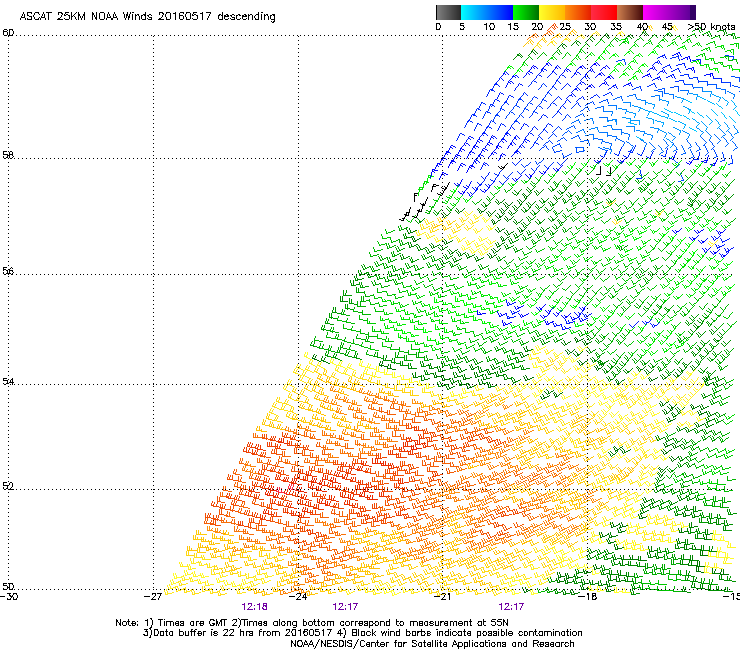Click the gray 0-5 knots legend swatch
740x650 pixels.
448,12
